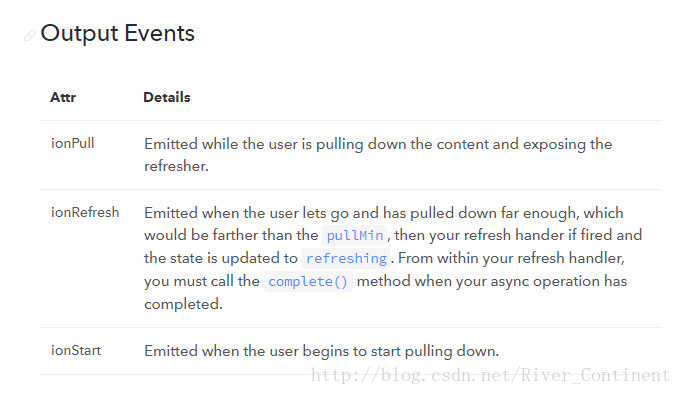Click the Output Events heading
Screen dimensions: 682x395
117,33
